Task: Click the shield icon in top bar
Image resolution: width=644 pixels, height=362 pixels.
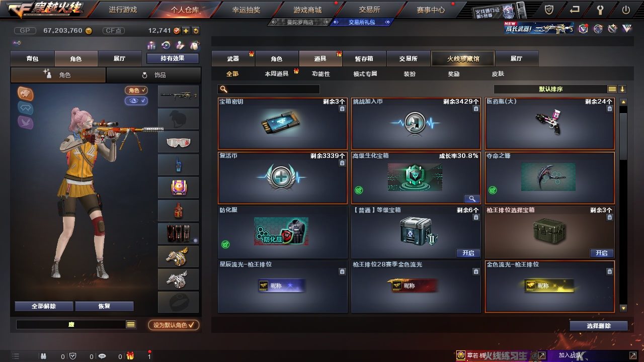Action: point(549,10)
